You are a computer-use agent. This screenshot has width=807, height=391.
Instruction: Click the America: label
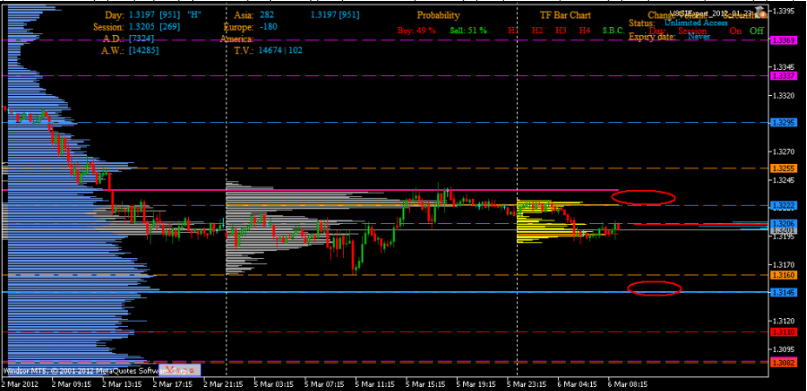pos(236,39)
